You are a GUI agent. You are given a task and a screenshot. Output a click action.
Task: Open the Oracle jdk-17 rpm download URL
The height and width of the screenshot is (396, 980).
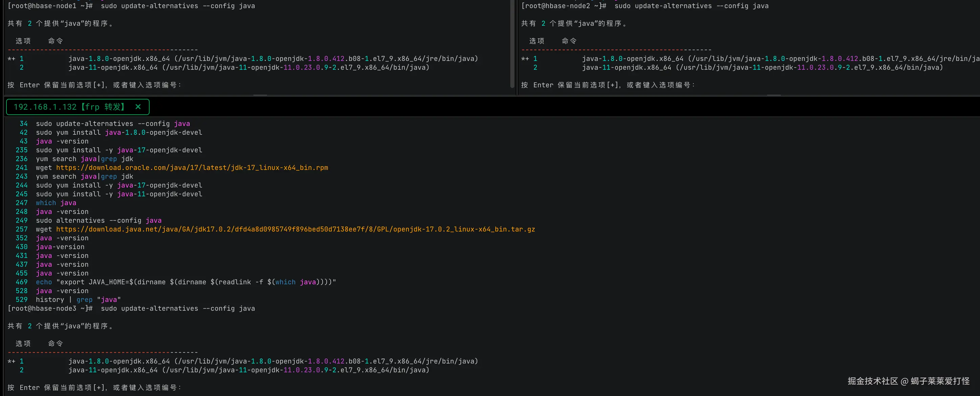point(192,168)
